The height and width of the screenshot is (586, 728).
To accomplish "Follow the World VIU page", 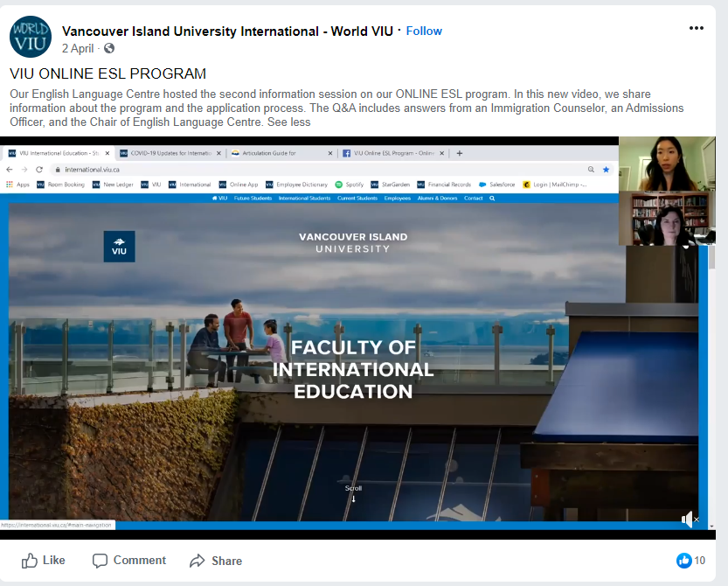I will click(424, 31).
